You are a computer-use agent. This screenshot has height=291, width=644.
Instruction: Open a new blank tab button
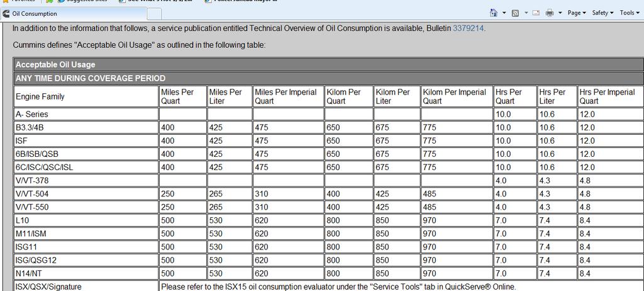click(154, 14)
